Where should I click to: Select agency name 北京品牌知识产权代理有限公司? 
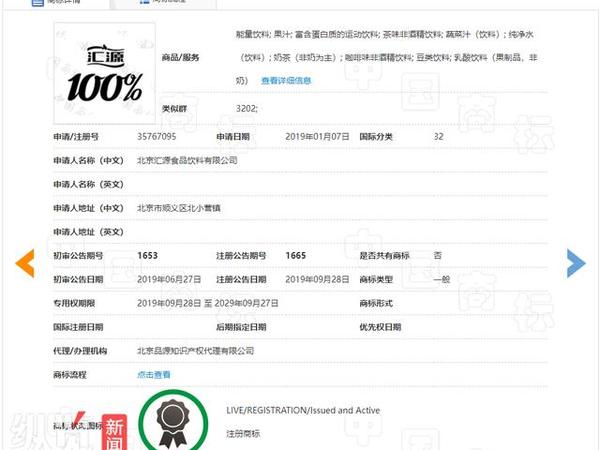click(196, 351)
